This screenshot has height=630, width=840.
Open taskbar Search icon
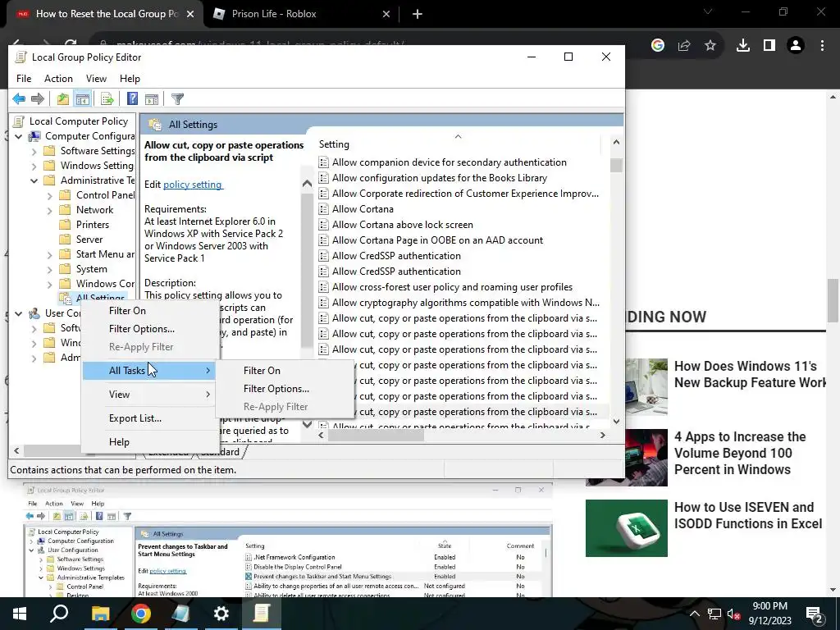point(59,614)
